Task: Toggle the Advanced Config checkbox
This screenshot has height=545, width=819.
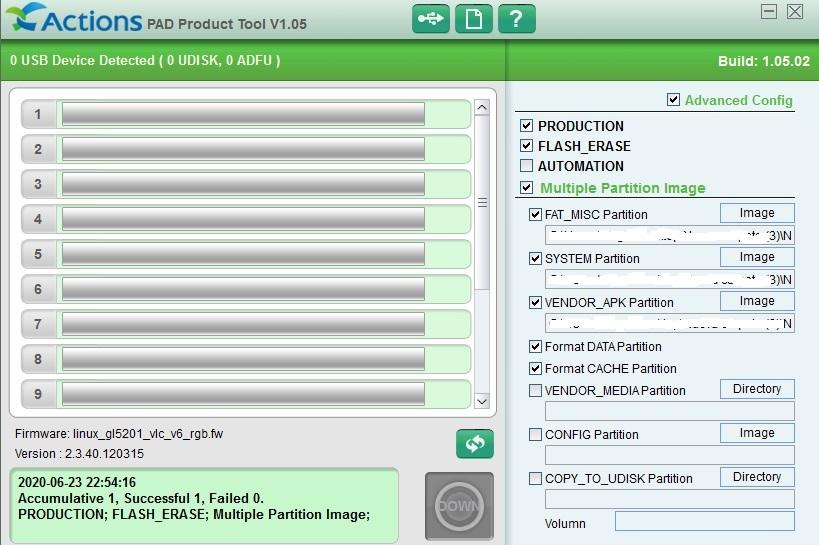Action: coord(673,99)
